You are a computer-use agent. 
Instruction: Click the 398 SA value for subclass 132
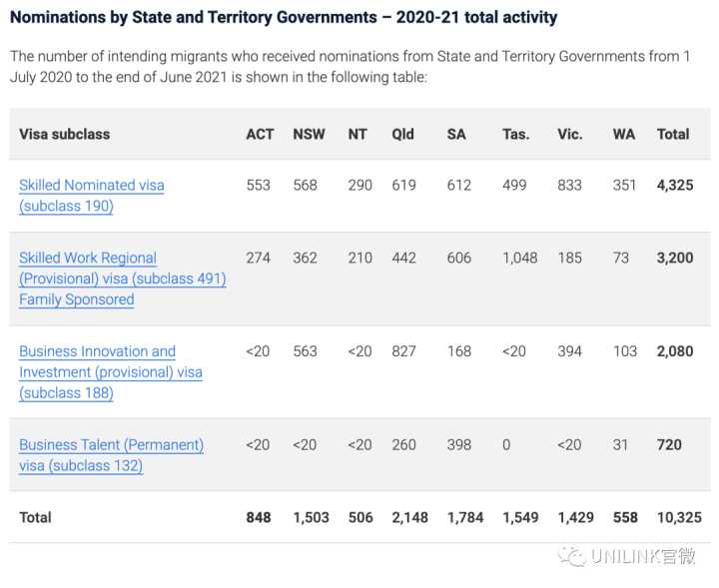(x=459, y=445)
